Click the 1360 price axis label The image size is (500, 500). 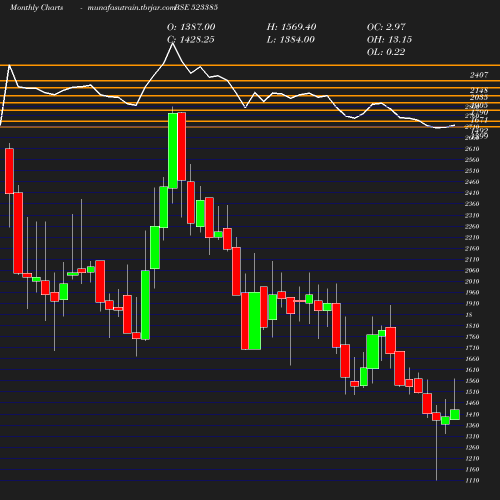(472, 425)
